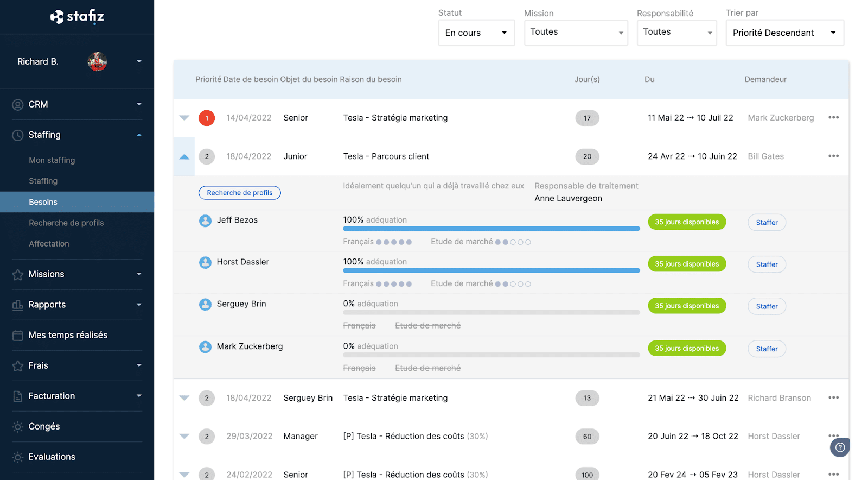The width and height of the screenshot is (868, 480).
Task: Click [P] Tesla - Réduction des coûts Manager row
Action: pos(416,436)
